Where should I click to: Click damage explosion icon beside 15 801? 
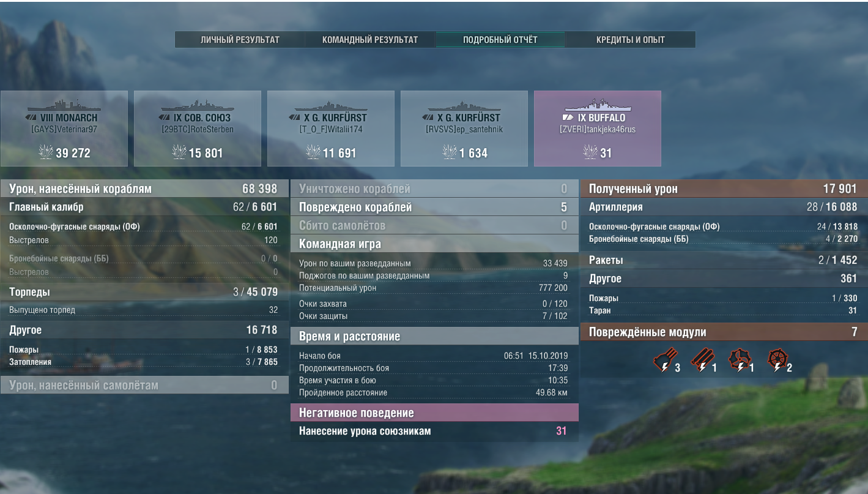coord(179,152)
